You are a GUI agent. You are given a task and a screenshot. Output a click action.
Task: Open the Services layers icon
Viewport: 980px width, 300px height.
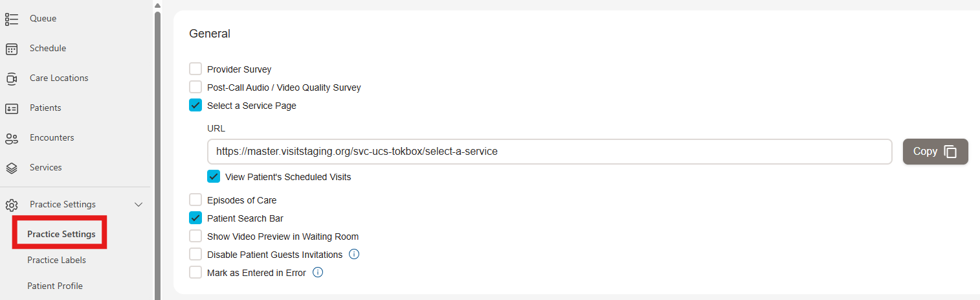click(12, 168)
